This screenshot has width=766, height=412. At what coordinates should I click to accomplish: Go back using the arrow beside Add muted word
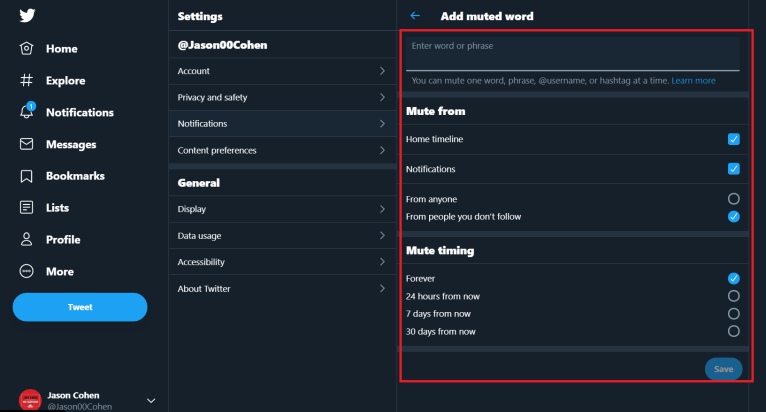415,16
